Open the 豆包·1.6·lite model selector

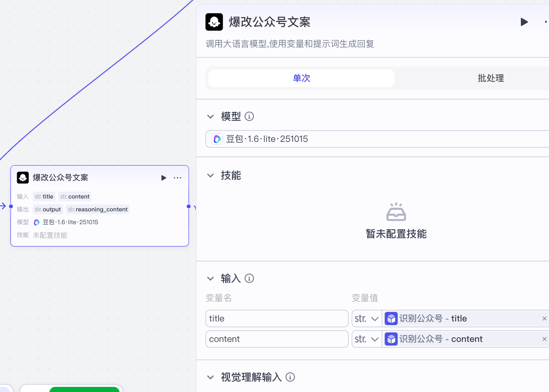[376, 139]
